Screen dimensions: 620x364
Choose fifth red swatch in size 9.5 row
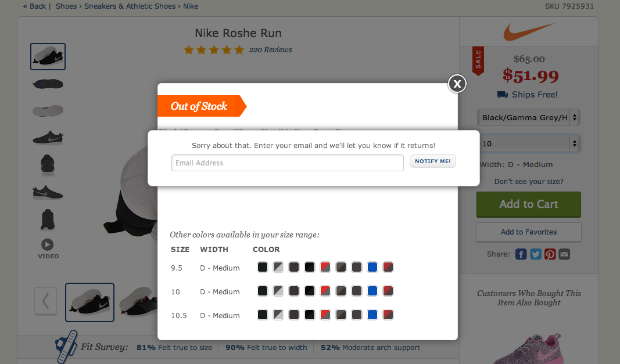[x=325, y=267]
